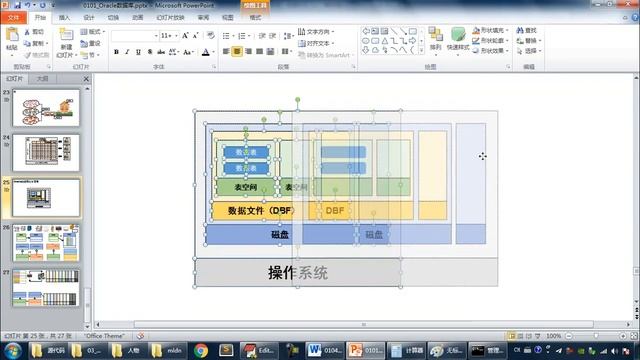Select the straight line shape in gallery

pos(394,31)
